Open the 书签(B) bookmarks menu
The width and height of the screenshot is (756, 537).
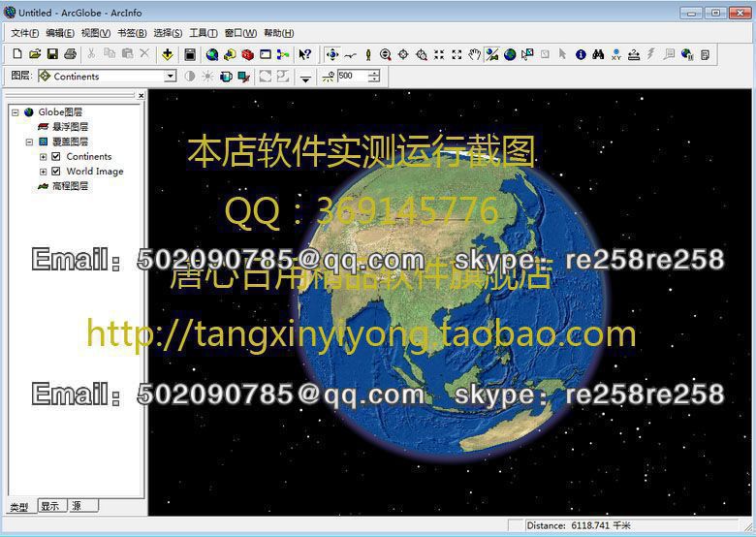coord(131,33)
